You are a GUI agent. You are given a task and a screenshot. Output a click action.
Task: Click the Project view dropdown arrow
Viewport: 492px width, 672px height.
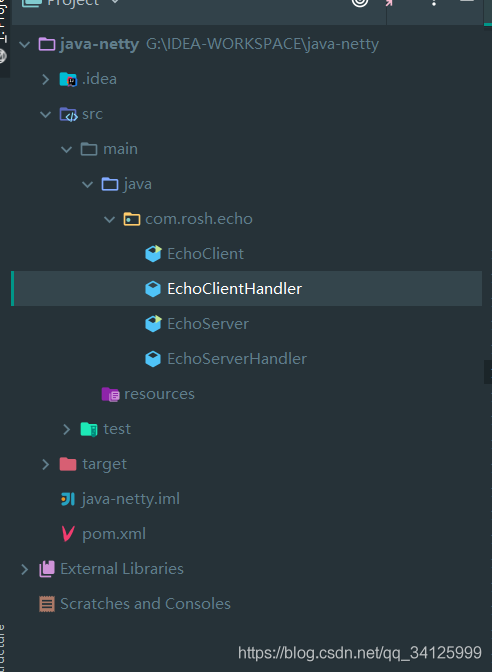114,2
